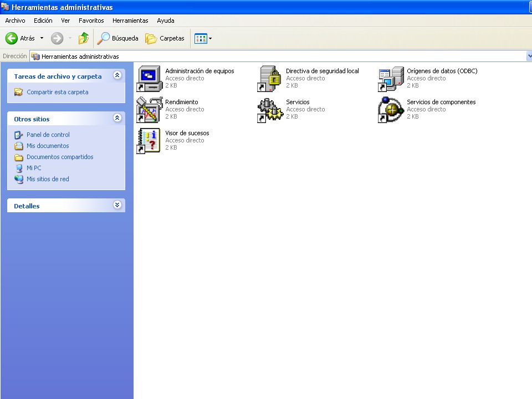Click Tareas de archivo y carpeta heading
This screenshot has height=399, width=532.
click(x=58, y=76)
